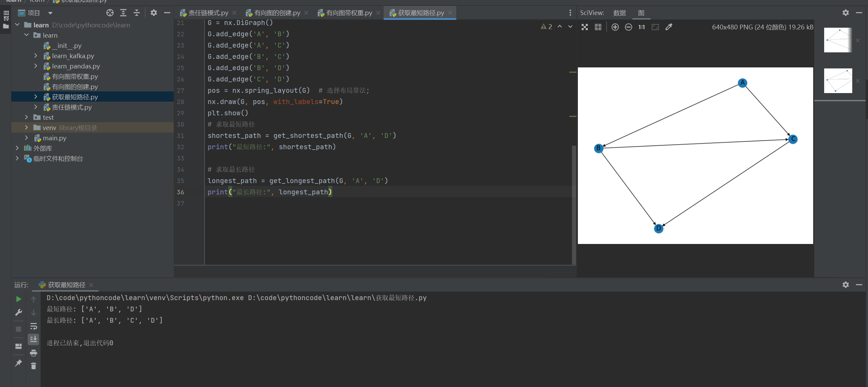Expand learn_kafka.py node
The image size is (868, 387).
pyautogui.click(x=36, y=56)
